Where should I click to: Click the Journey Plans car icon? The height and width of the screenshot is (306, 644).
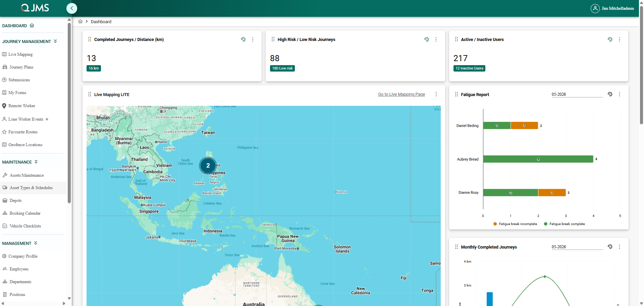tap(5, 67)
